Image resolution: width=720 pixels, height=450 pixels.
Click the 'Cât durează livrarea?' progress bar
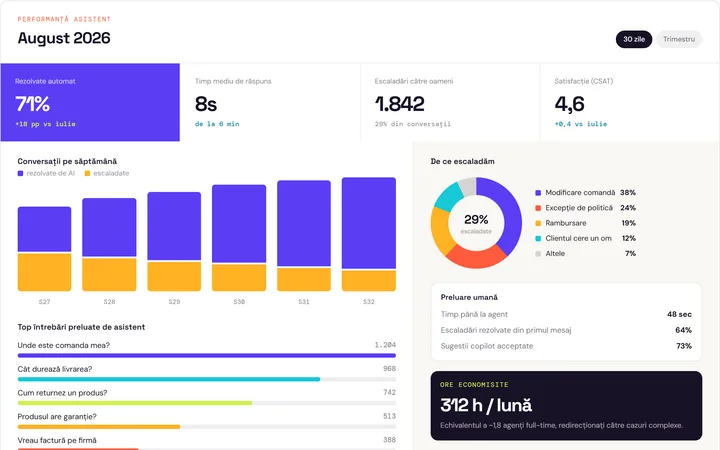207,379
